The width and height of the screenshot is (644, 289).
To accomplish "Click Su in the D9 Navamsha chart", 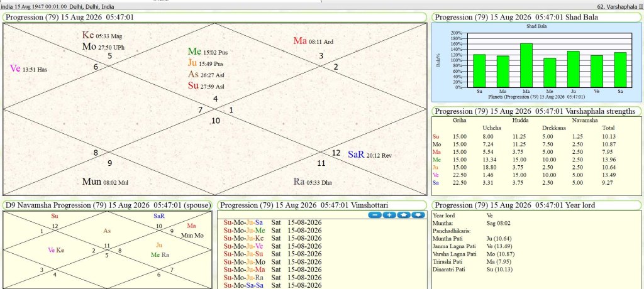I will click(55, 215).
